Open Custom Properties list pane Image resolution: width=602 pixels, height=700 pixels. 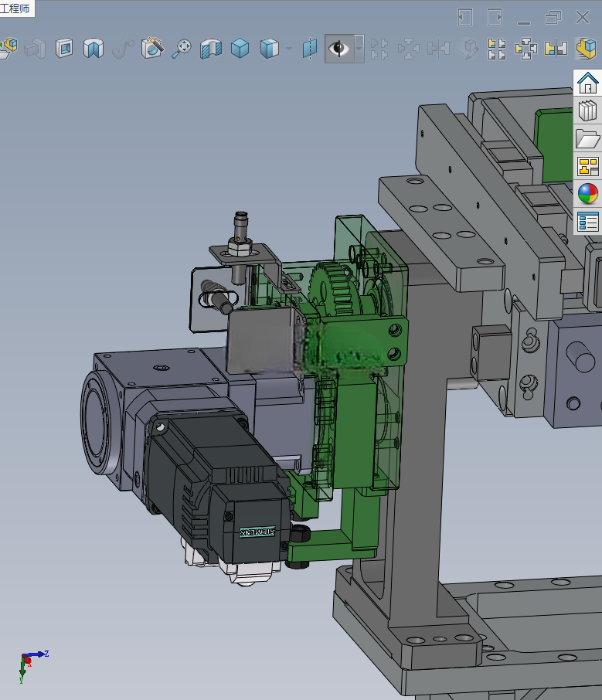(588, 222)
